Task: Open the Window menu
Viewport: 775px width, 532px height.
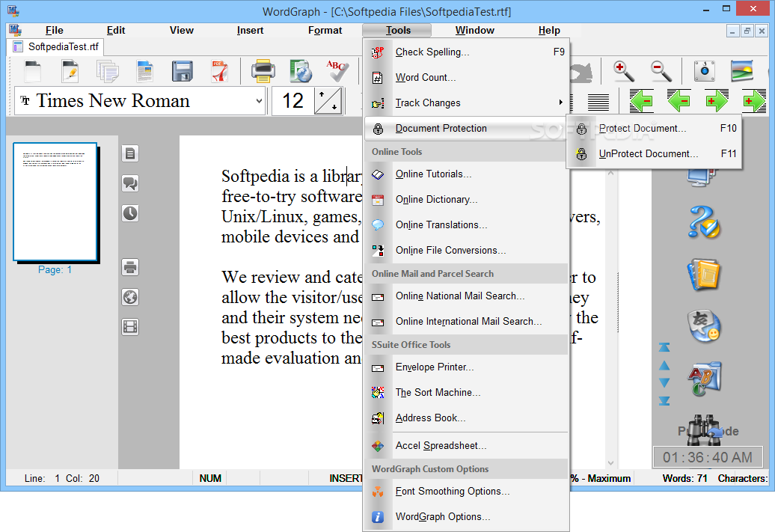Action: coord(474,30)
